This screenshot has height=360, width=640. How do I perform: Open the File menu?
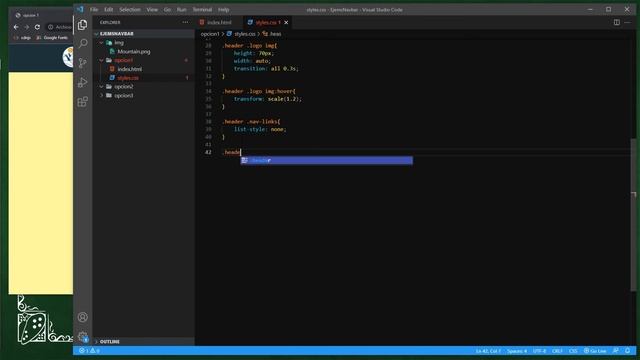coord(94,9)
